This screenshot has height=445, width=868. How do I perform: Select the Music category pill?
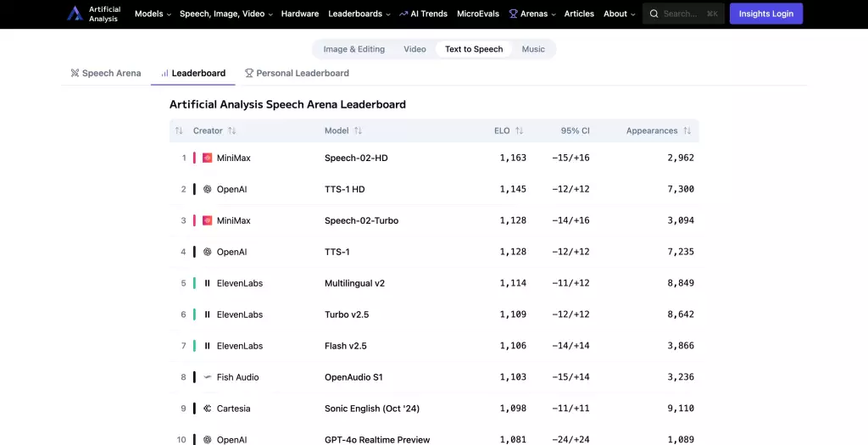(x=533, y=49)
